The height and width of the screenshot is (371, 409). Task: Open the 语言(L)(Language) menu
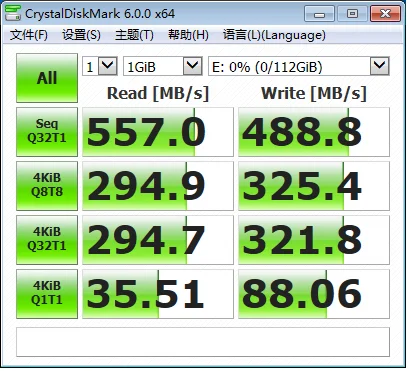coord(274,35)
